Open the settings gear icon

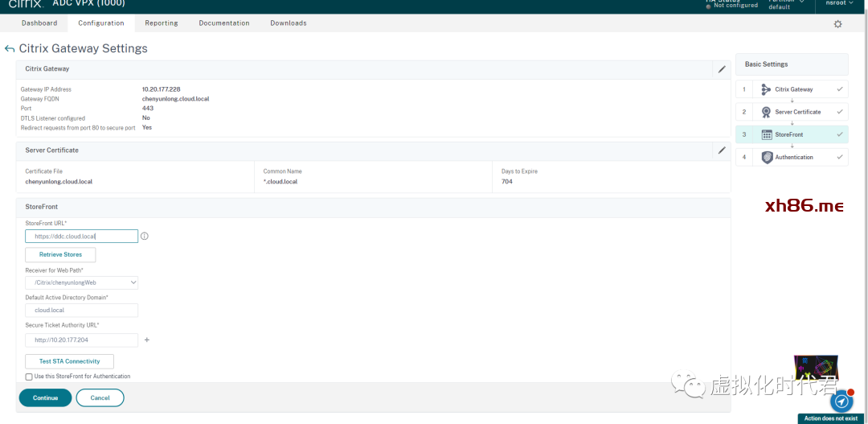point(837,24)
